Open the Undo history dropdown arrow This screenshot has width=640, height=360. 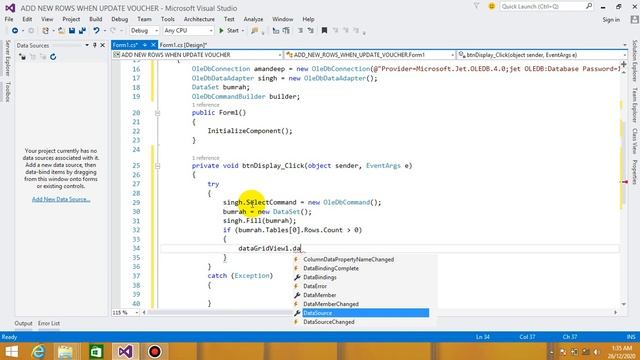coord(104,31)
